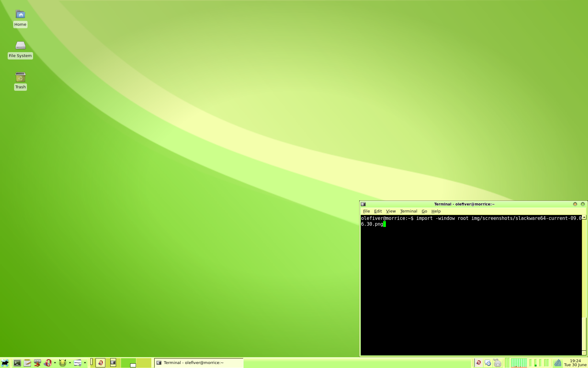Viewport: 588px width, 368px height.
Task: Click the Home label under the desktop icon
Action: pyautogui.click(x=20, y=25)
